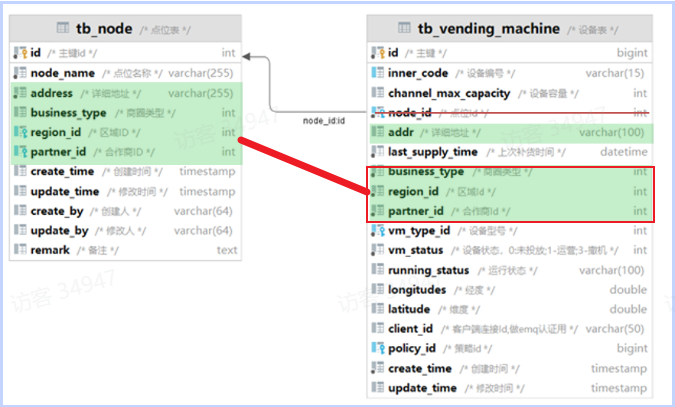Click double type of longitudes

click(x=629, y=289)
